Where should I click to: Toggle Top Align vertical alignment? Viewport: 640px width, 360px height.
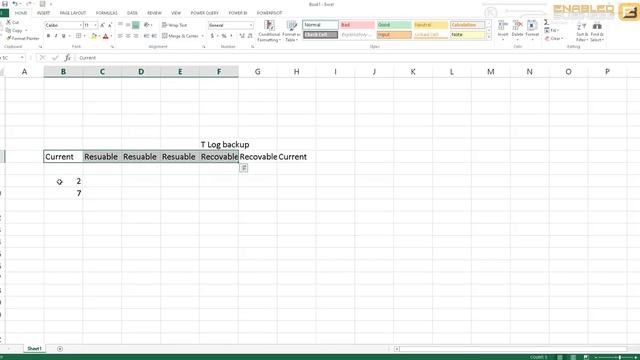click(x=120, y=25)
